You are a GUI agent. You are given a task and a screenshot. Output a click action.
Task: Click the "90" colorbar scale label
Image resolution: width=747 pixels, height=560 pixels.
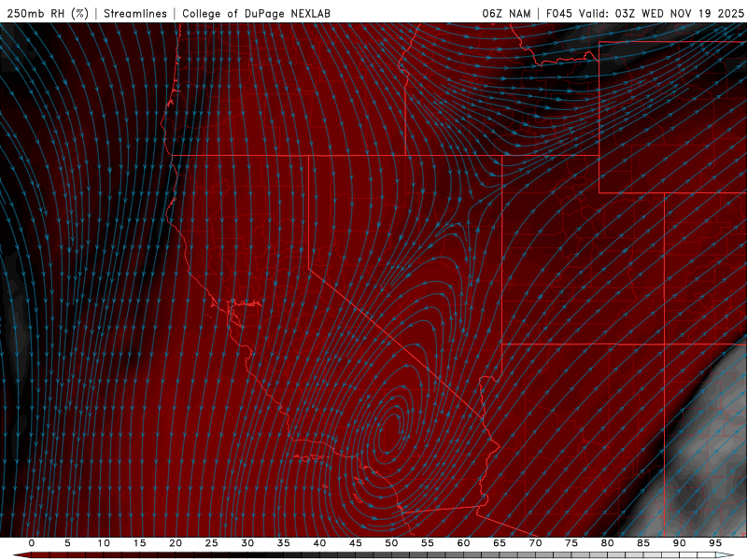point(679,543)
